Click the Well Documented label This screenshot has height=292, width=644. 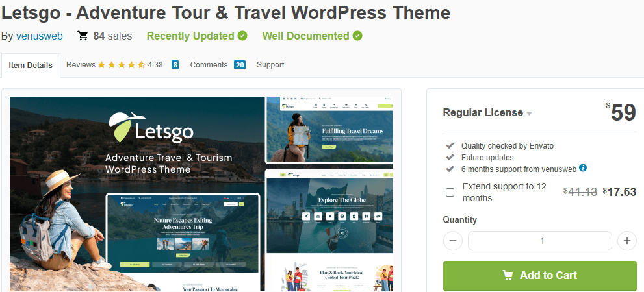pyautogui.click(x=306, y=36)
